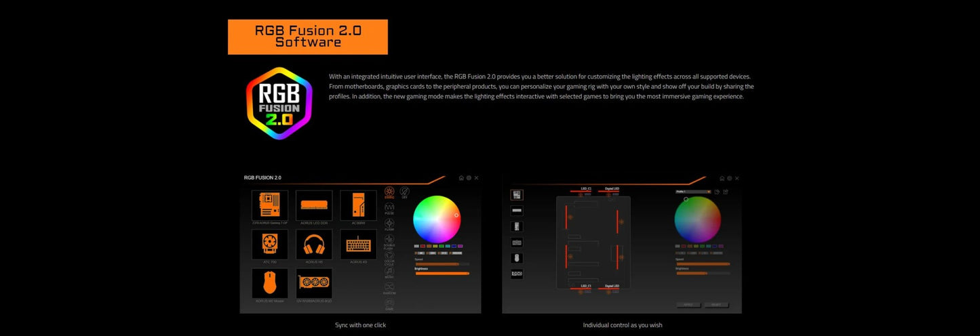This screenshot has height=336, width=980.
Task: Select motherboard icon in Individual control sidebar
Action: click(517, 194)
